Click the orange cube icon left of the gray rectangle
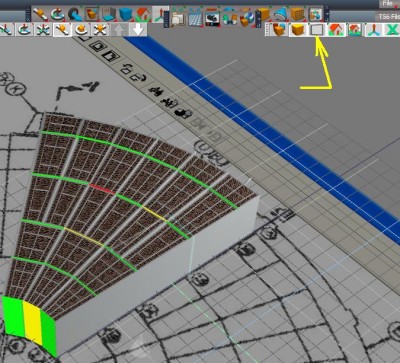 click(x=298, y=30)
